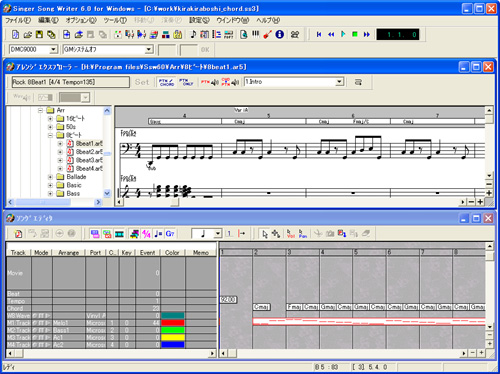500x374 pixels.
Task: Click the note-equals tempo icon
Action: (x=158, y=234)
